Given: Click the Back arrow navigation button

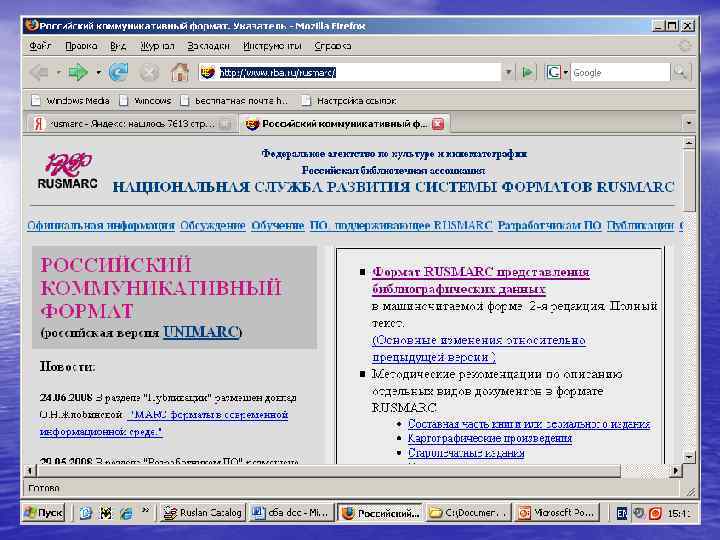Looking at the screenshot, I should tap(39, 72).
